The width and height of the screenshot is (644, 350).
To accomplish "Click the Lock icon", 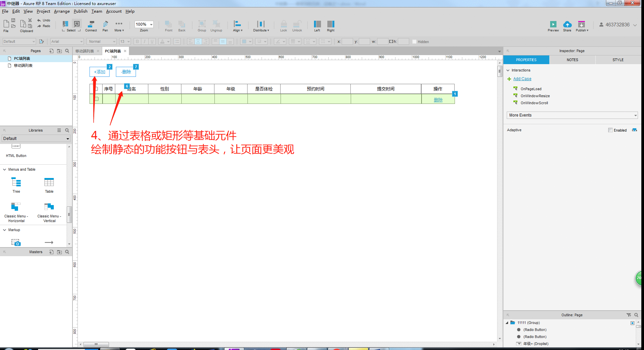I will click(x=284, y=24).
